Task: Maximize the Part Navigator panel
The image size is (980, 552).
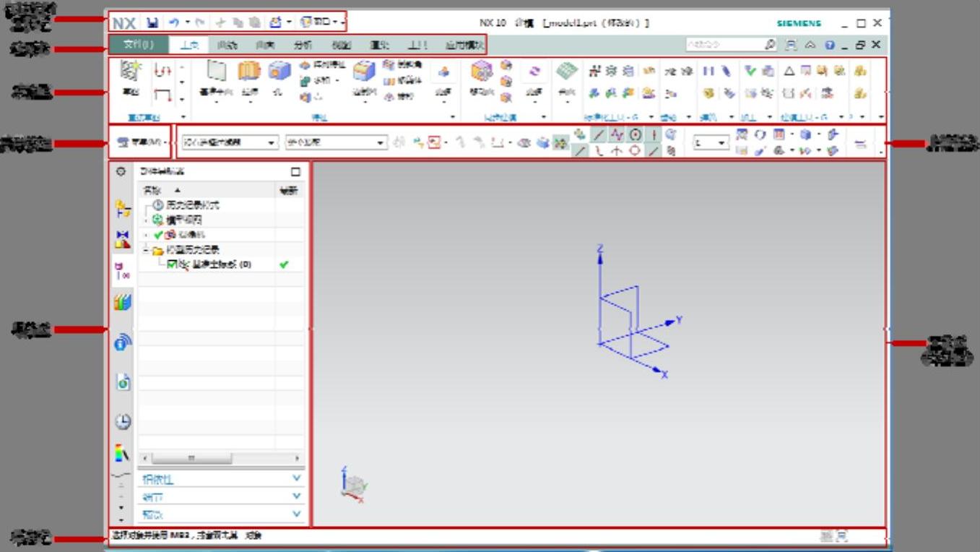Action: point(295,172)
